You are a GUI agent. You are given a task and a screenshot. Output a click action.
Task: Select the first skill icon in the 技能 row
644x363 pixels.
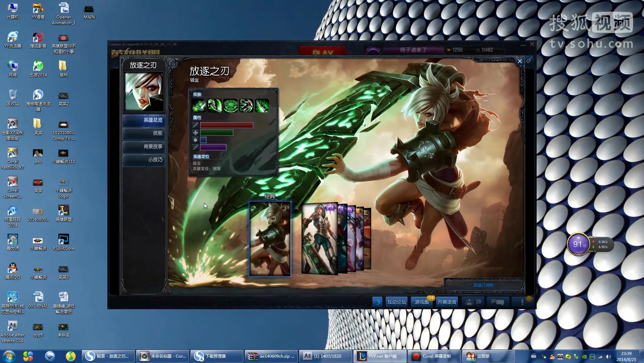[199, 106]
